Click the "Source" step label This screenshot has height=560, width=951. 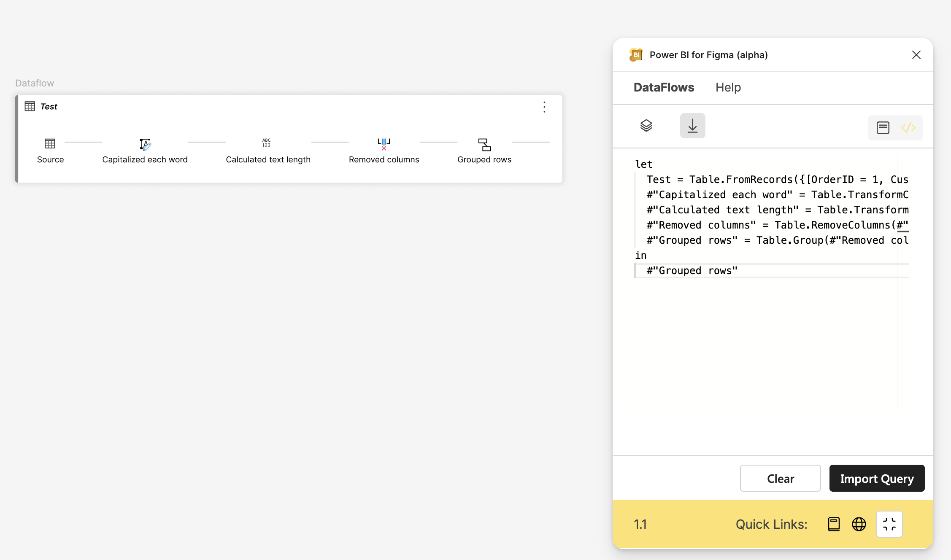coord(50,159)
